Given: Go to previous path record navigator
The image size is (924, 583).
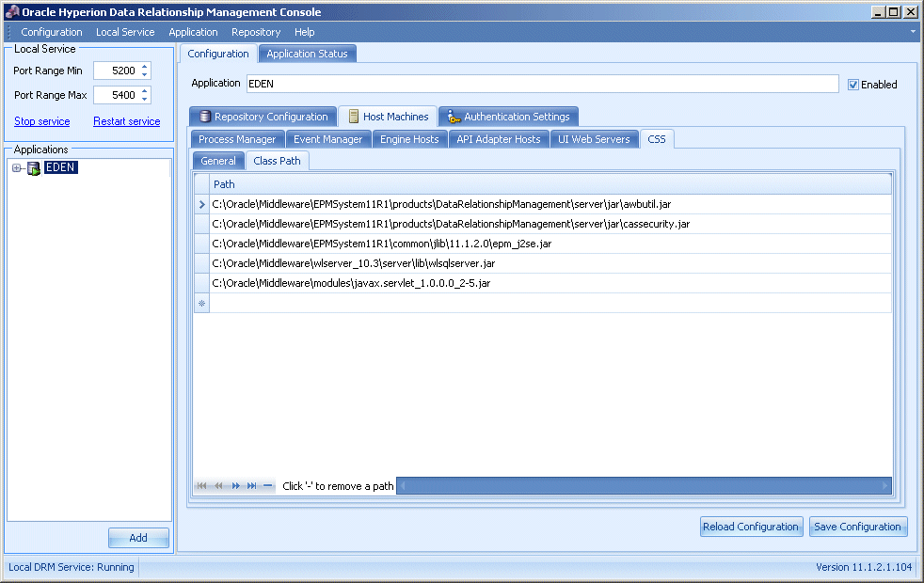Looking at the screenshot, I should point(218,486).
